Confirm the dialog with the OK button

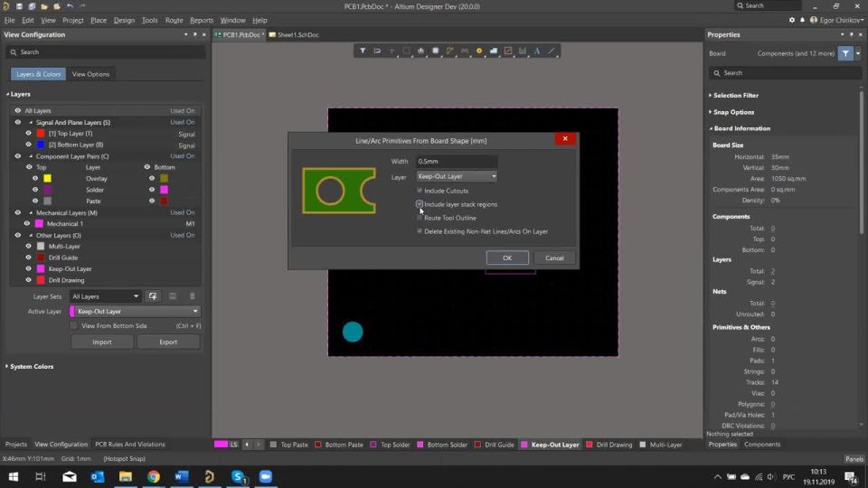coord(507,258)
